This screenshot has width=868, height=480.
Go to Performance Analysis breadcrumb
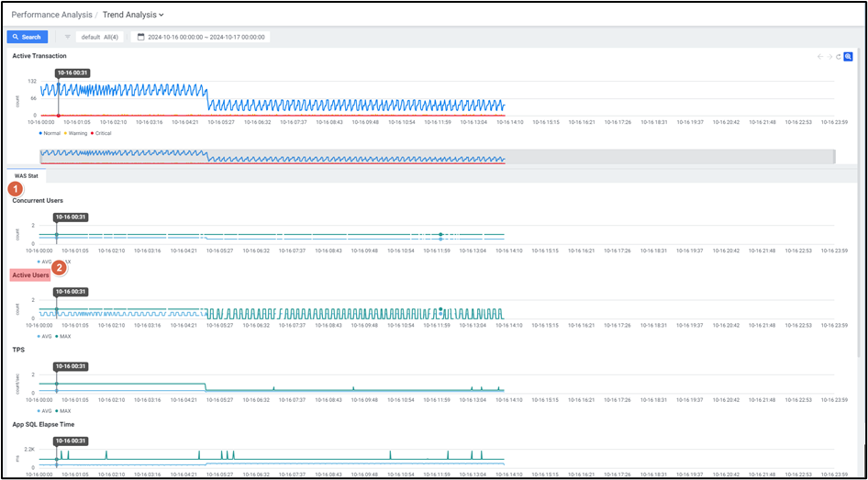(51, 15)
